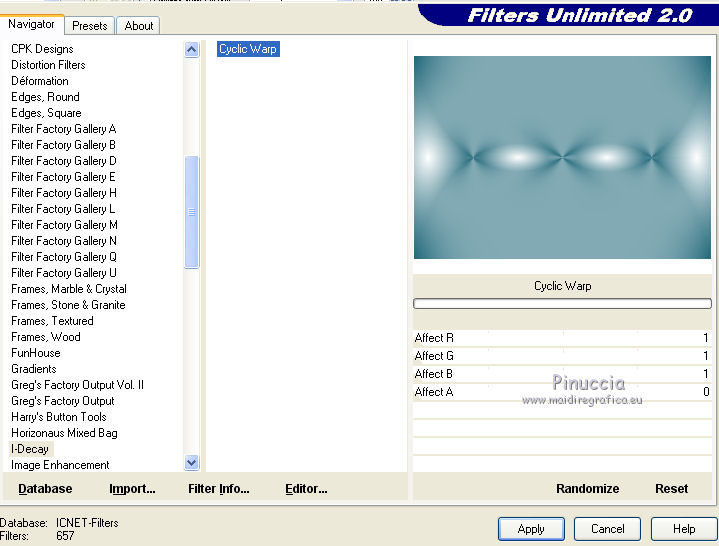Click the progress bar under Cyclic Warp
The height and width of the screenshot is (546, 719).
pyautogui.click(x=562, y=303)
